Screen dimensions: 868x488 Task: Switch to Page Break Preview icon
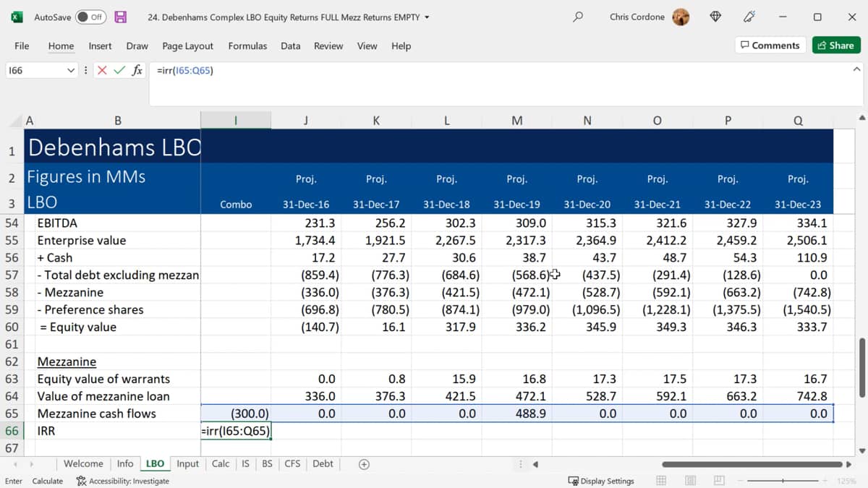(718, 481)
